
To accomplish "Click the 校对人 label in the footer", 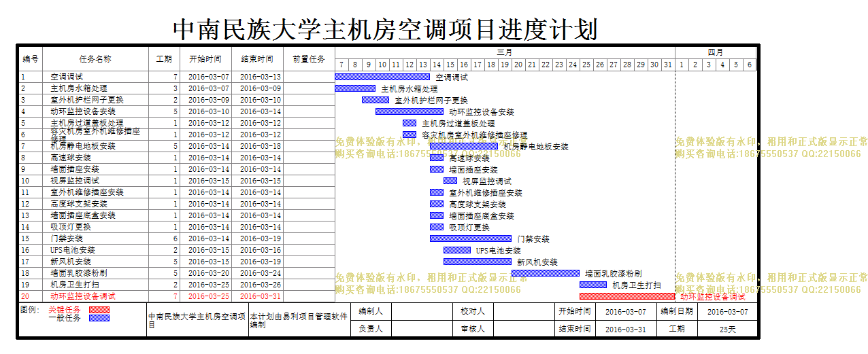I will (473, 312).
